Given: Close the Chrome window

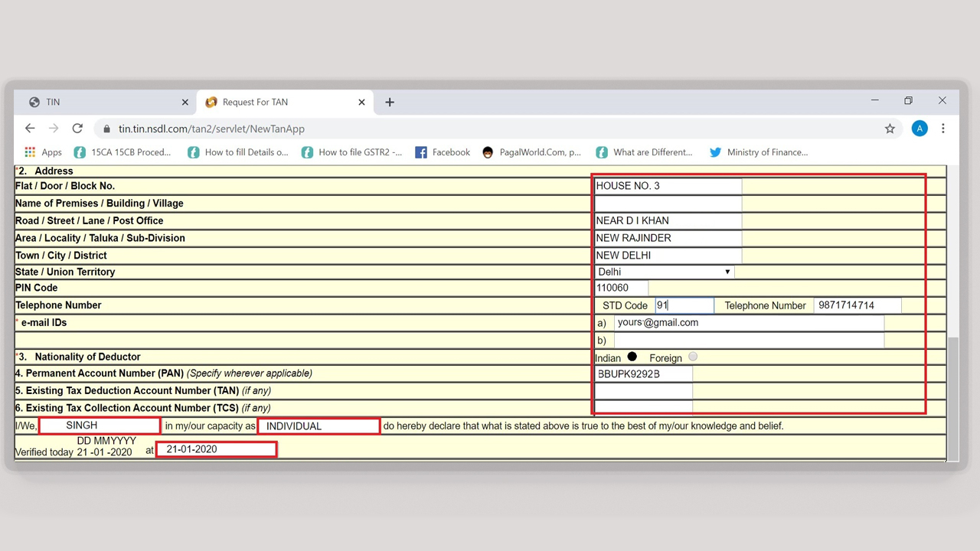Looking at the screenshot, I should pyautogui.click(x=942, y=101).
